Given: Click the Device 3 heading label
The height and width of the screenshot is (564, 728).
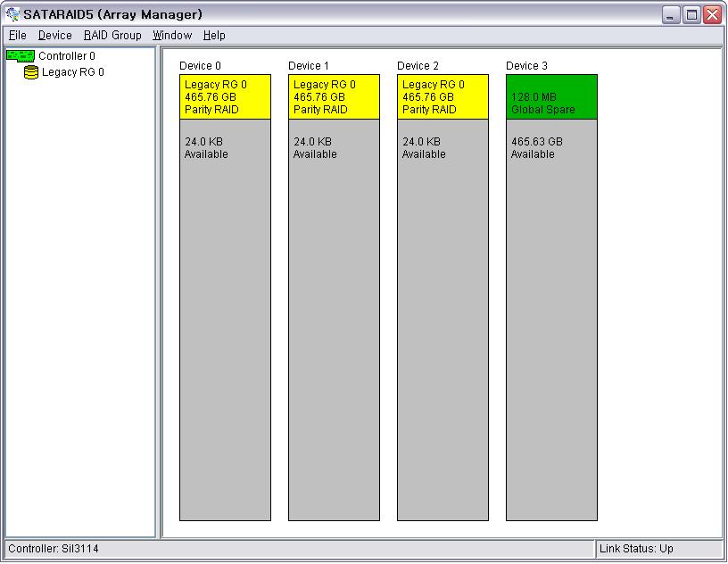Looking at the screenshot, I should click(526, 66).
